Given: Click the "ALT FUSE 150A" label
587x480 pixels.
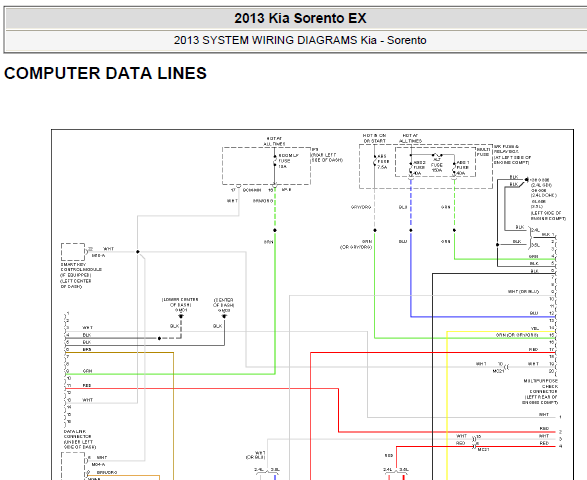Looking at the screenshot, I should click(x=437, y=165).
